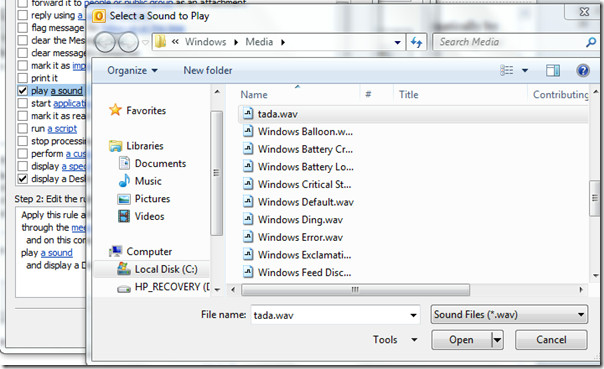Screen dimensions: 604x369
Task: Click the Videos film icon
Action: (x=124, y=216)
